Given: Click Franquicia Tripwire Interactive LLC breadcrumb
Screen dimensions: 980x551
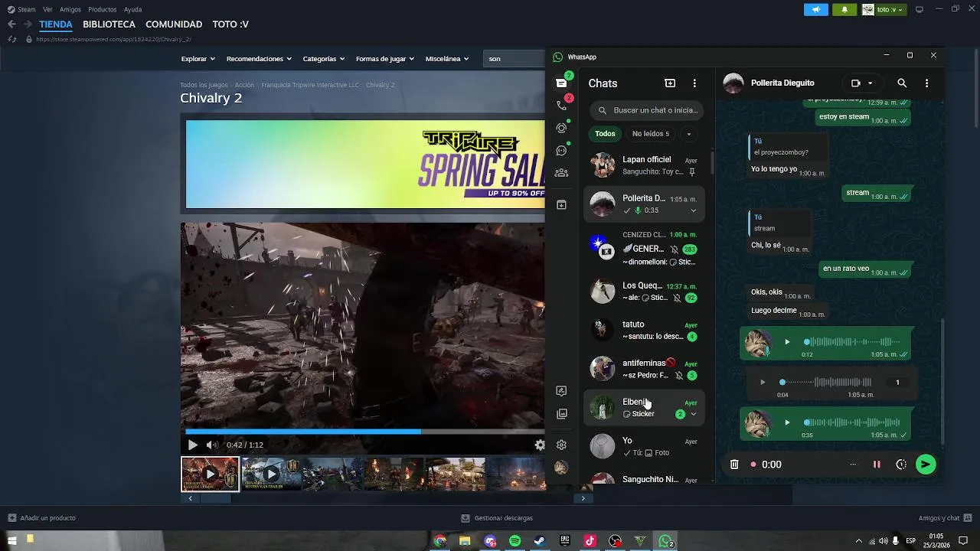Looking at the screenshot, I should (x=310, y=85).
